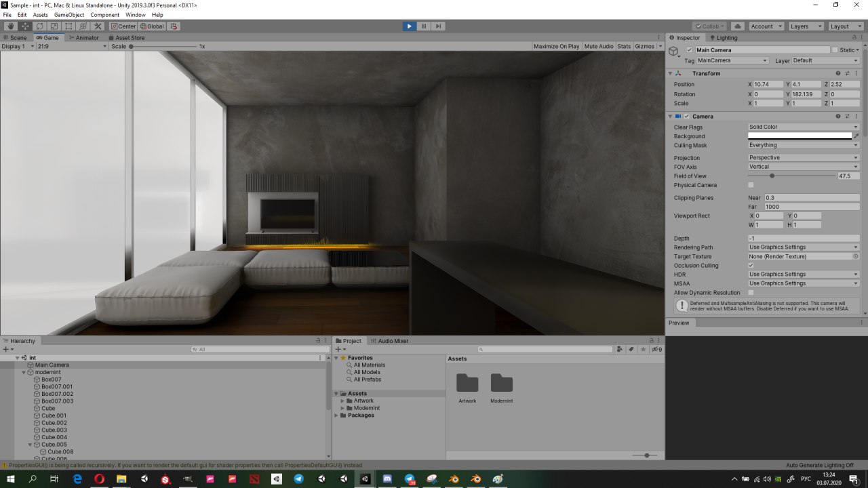The height and width of the screenshot is (488, 868).
Task: Switch to the Animator tab
Action: tap(83, 38)
